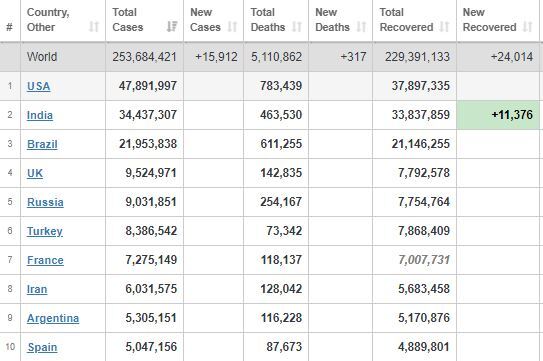Image resolution: width=543 pixels, height=361 pixels.
Task: Sort by Country, Other column icon
Action: (x=94, y=27)
